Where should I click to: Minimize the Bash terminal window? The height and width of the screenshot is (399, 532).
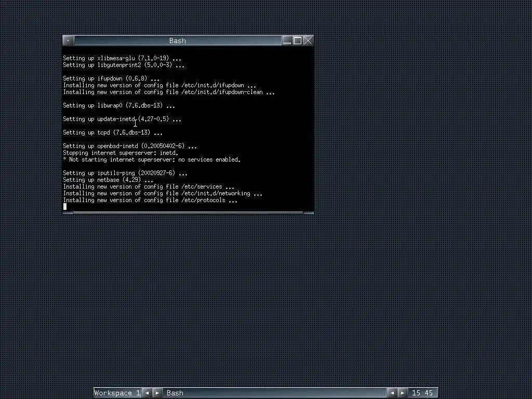click(x=287, y=41)
